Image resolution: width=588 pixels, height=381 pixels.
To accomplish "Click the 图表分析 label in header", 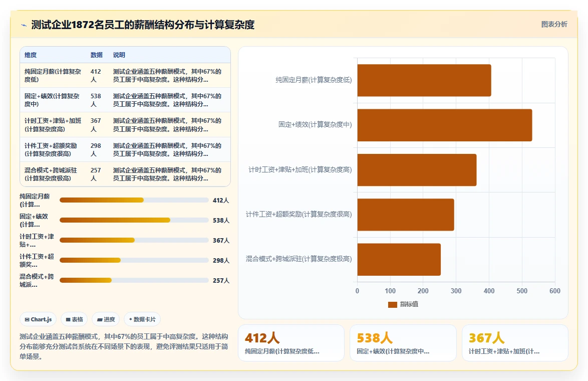I will [554, 25].
